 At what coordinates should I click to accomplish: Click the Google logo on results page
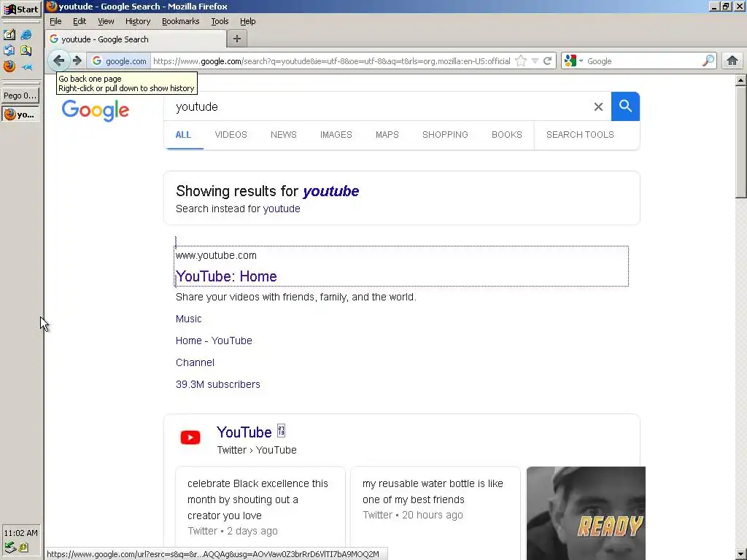point(96,110)
